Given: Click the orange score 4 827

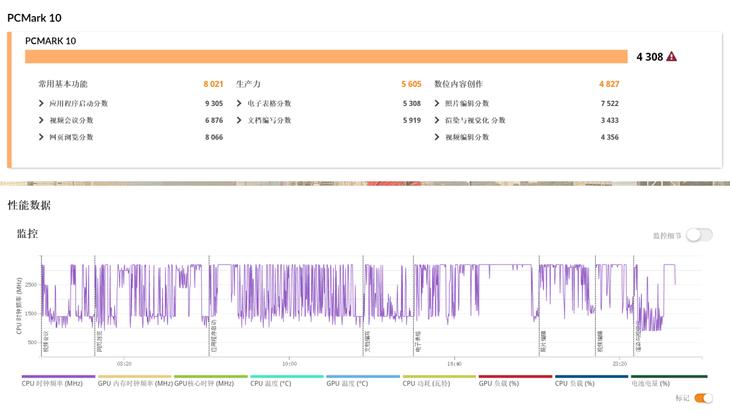Looking at the screenshot, I should 609,84.
